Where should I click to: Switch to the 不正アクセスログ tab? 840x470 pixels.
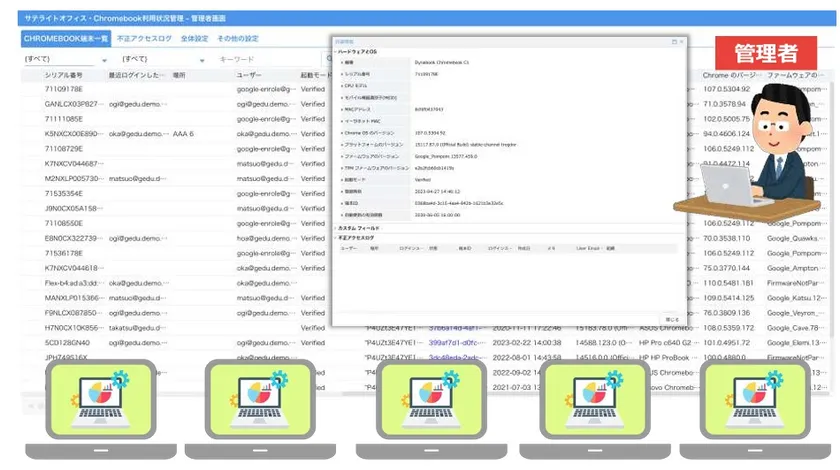(x=144, y=38)
